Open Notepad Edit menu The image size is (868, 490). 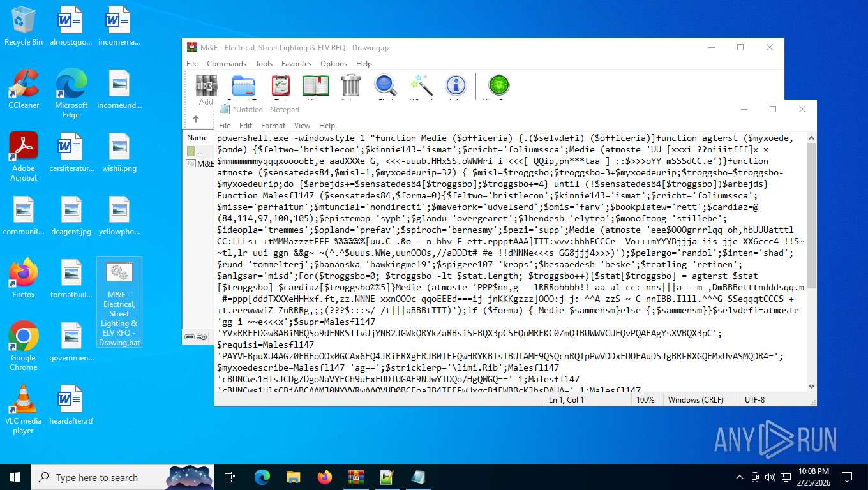[x=246, y=126]
